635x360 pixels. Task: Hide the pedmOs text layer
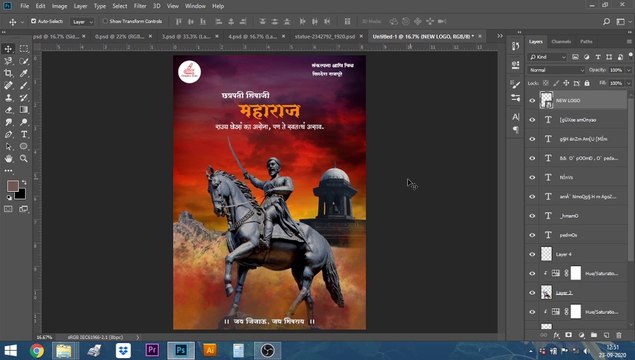point(532,235)
